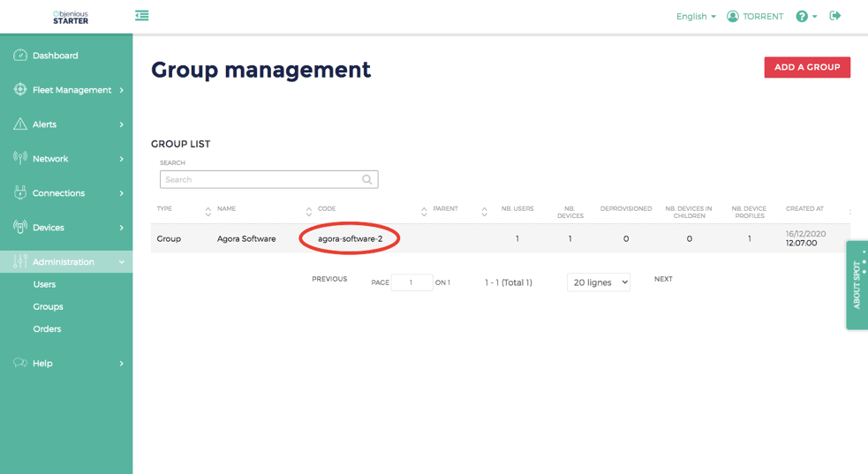
Task: Open the help question mark menu
Action: (x=806, y=17)
